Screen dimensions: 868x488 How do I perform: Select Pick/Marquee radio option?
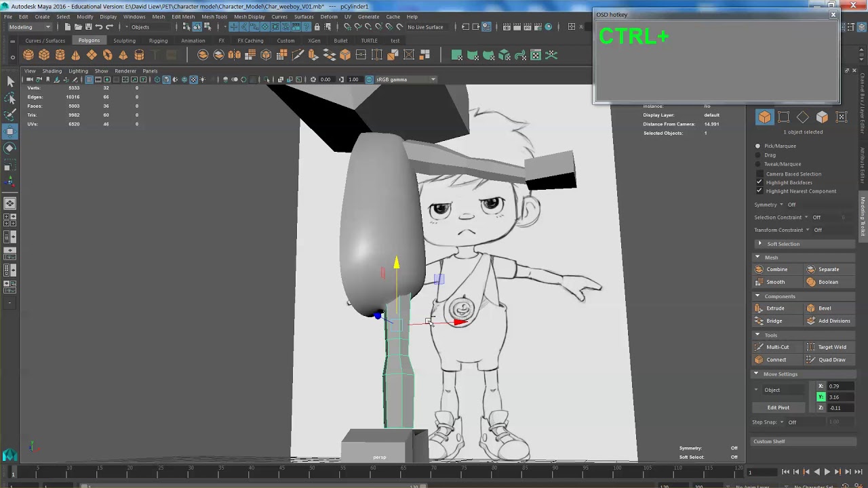(758, 146)
